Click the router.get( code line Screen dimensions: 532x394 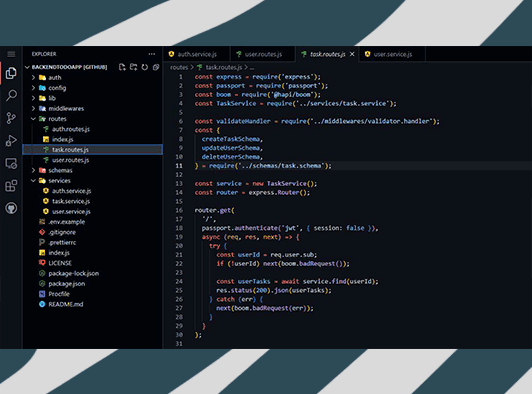[214, 210]
